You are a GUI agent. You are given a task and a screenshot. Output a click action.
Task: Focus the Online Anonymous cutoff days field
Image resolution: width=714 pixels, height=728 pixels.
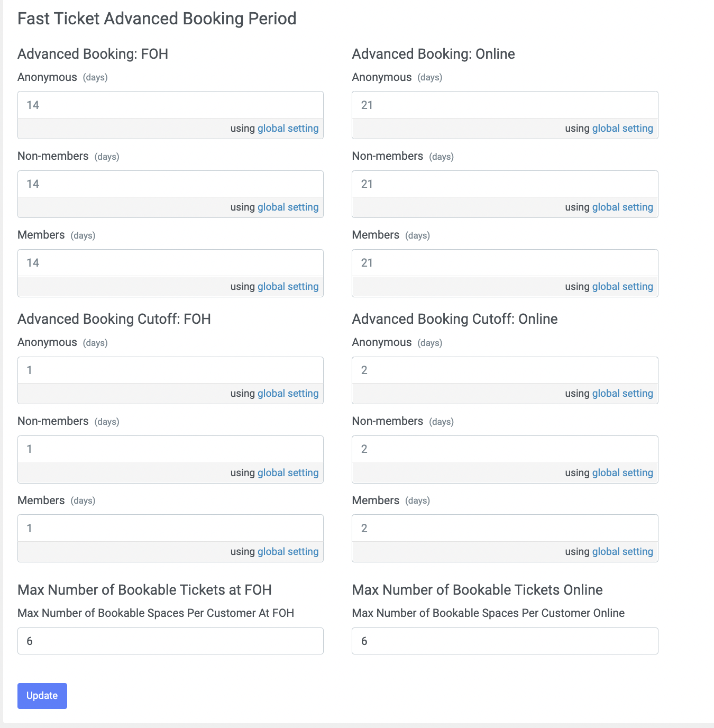tap(505, 370)
